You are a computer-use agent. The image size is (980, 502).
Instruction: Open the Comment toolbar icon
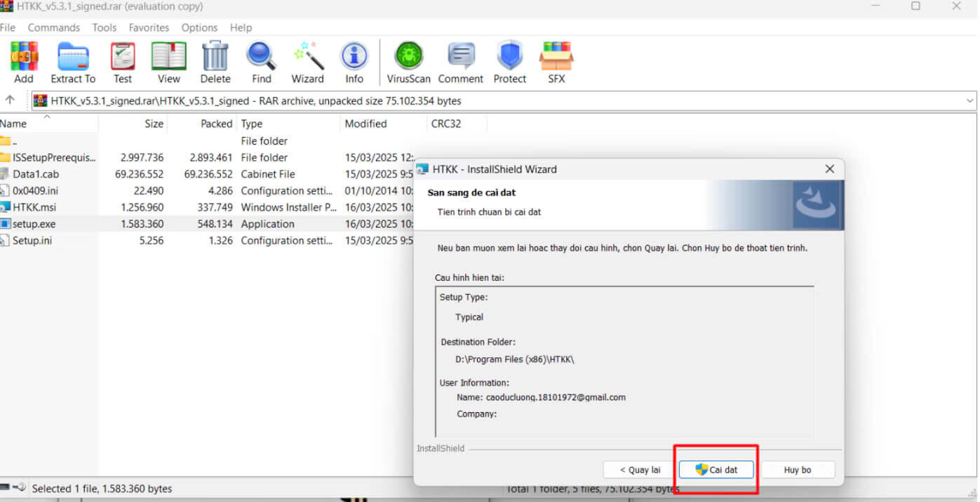click(461, 56)
